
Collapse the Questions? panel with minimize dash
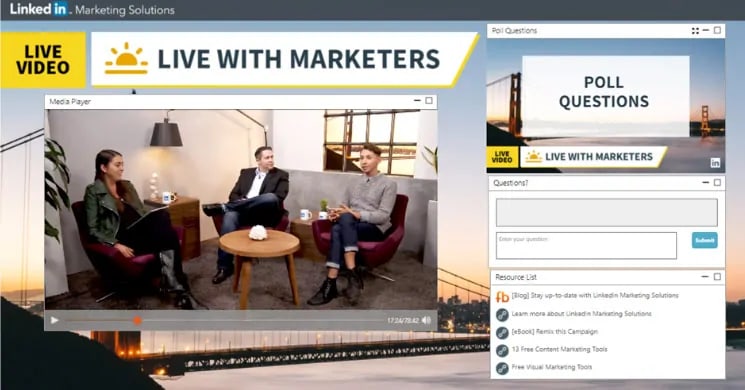coord(706,182)
